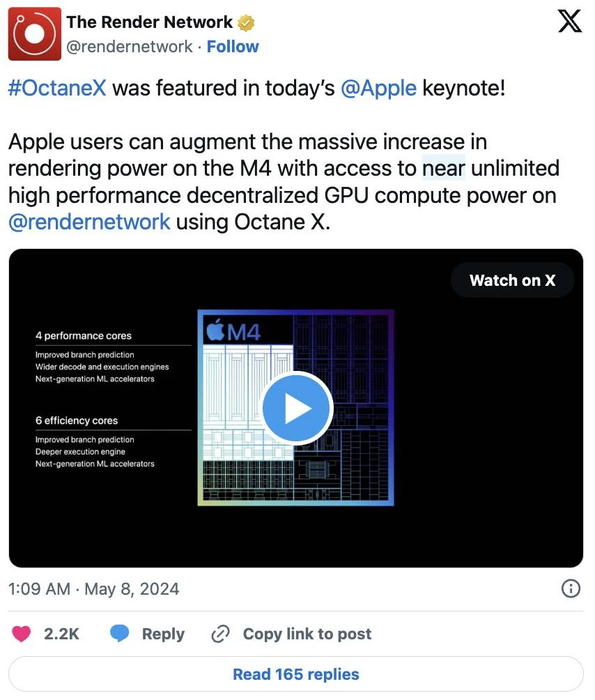Click the @rendernetwork handle under the name
This screenshot has height=700, width=595.
point(130,47)
